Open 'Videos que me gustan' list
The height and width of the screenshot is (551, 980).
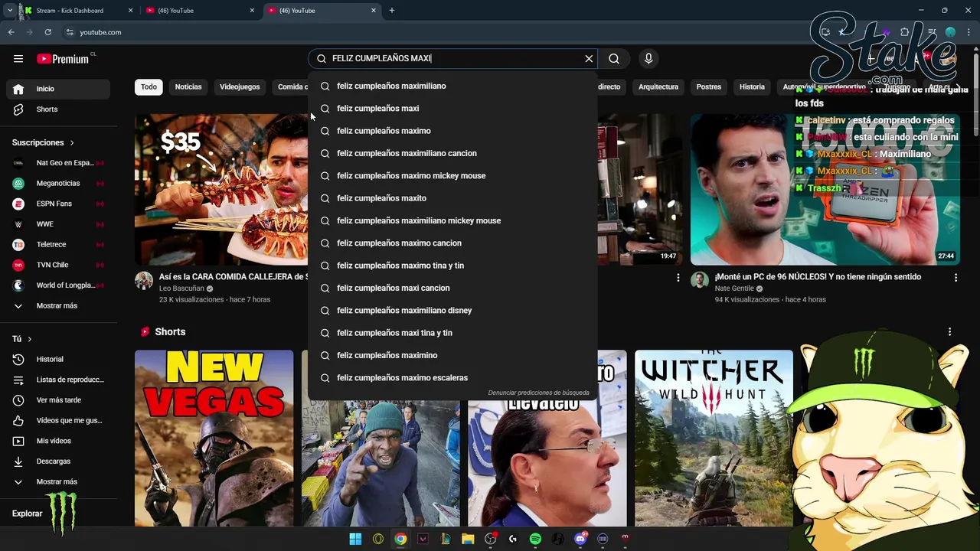(x=58, y=421)
